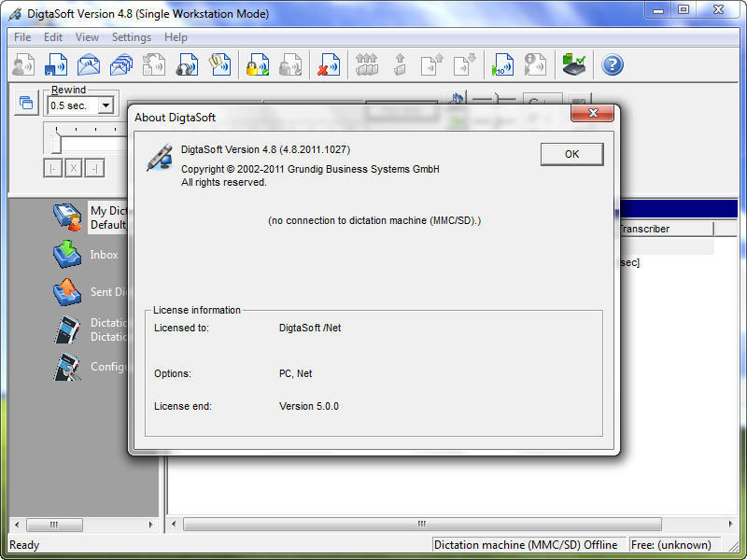Click the sidebar scrollbar left arrow

click(17, 525)
